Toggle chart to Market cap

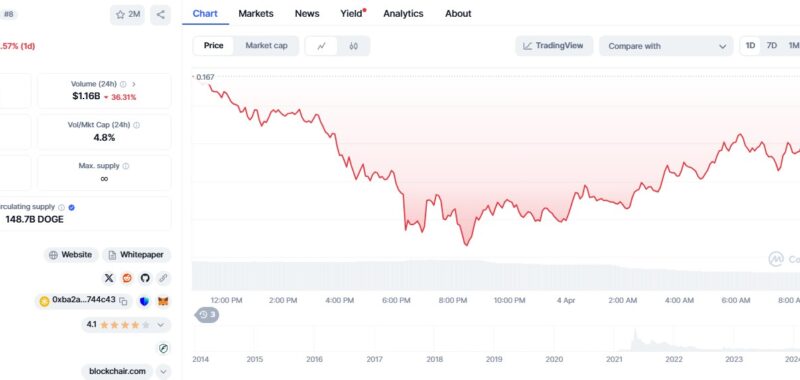pyautogui.click(x=266, y=46)
